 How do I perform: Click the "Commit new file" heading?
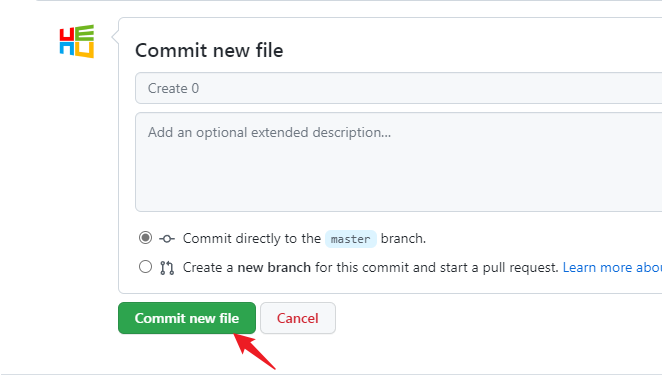(209, 50)
